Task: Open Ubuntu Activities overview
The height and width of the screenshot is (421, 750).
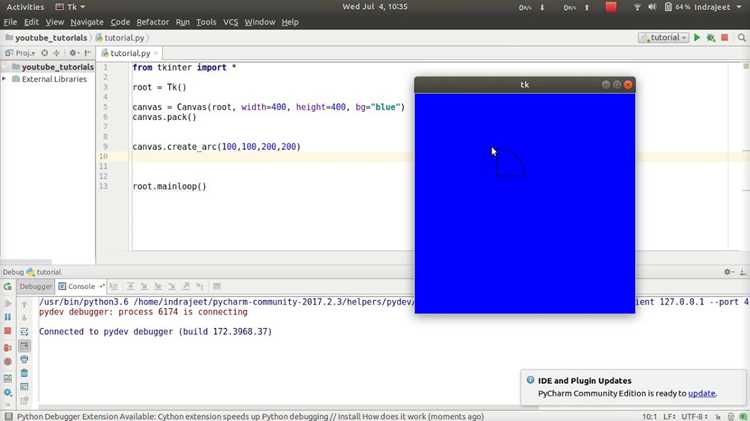Action: (x=25, y=7)
